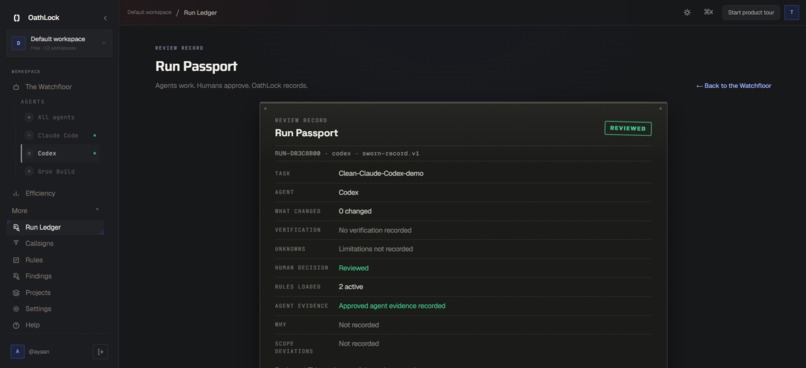Go to Default workspace breadcrumb
Viewport: 806px width, 368px height.
pyautogui.click(x=150, y=12)
